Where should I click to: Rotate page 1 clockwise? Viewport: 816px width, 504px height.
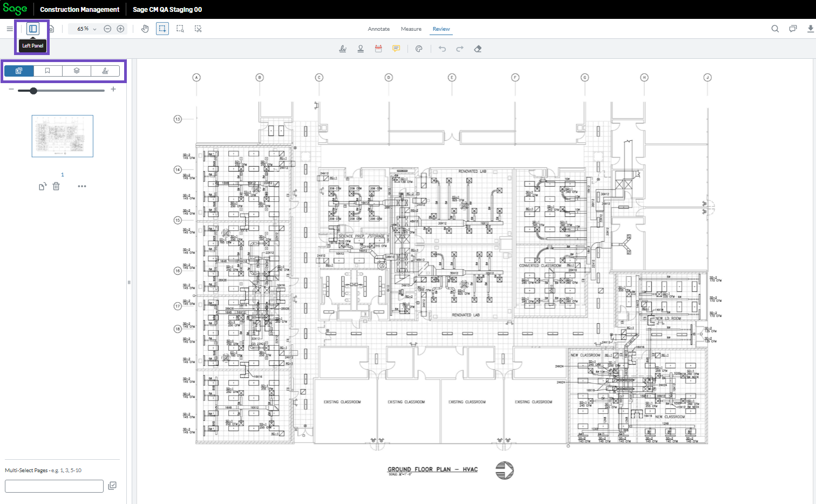[x=43, y=187]
